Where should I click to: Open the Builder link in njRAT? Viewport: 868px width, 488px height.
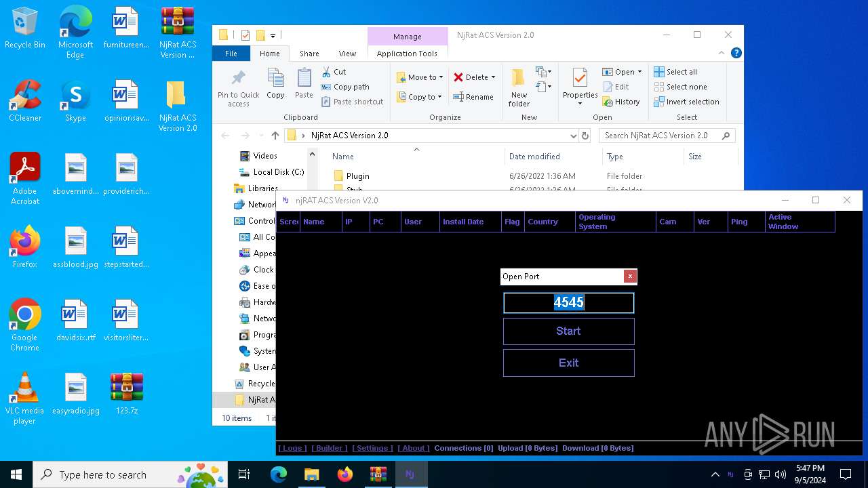point(330,448)
